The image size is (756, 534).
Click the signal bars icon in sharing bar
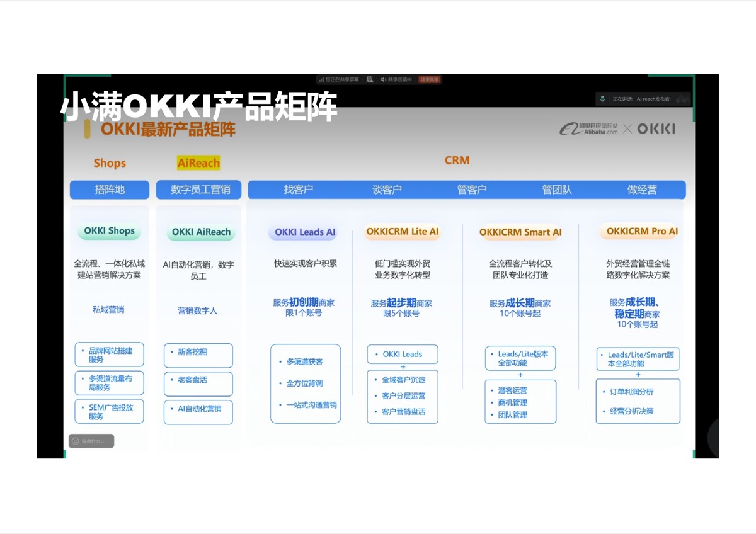[x=321, y=80]
